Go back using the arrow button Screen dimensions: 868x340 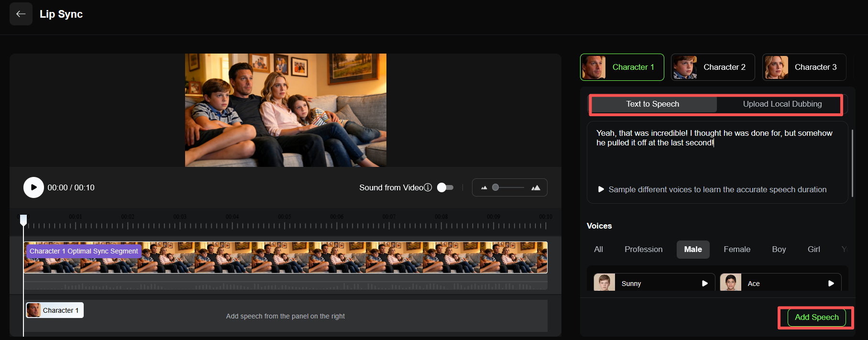(x=21, y=14)
